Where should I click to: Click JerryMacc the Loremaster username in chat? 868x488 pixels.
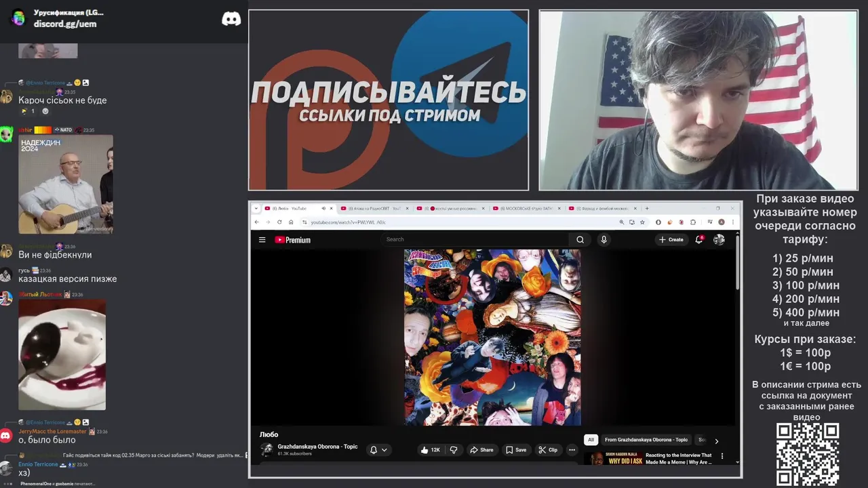pyautogui.click(x=52, y=431)
